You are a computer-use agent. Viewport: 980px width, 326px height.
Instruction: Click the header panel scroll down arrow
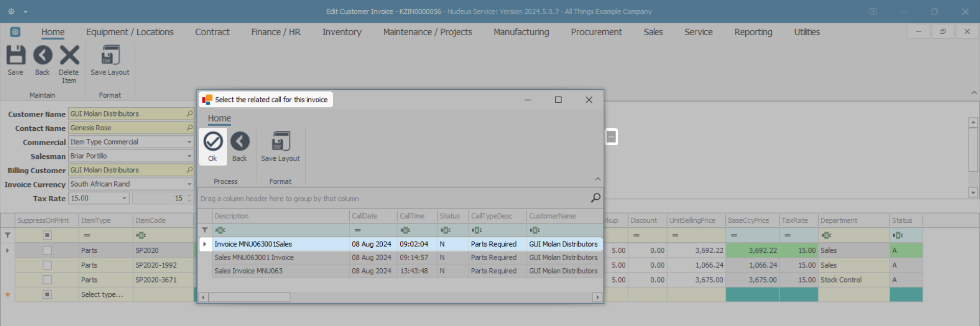click(973, 193)
